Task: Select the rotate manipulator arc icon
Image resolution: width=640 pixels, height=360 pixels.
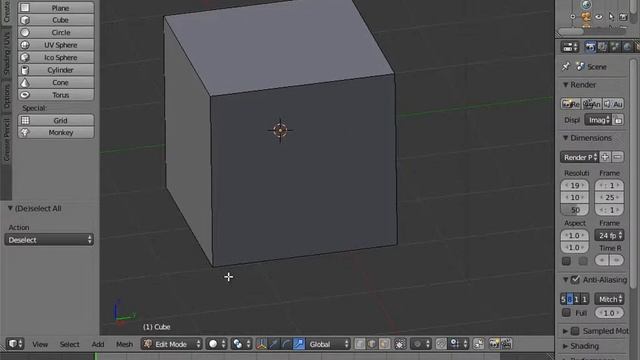Action: [x=286, y=344]
